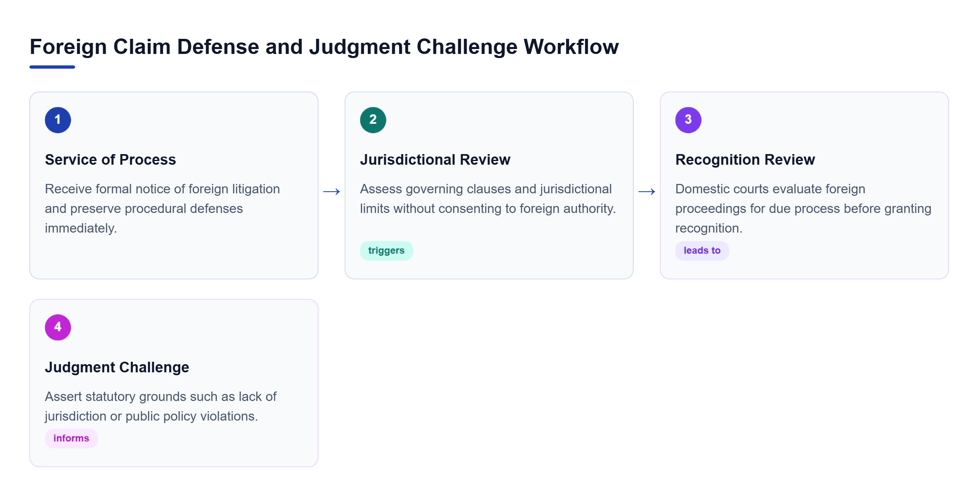Click arrow between Service and Jurisdictional cards
Screen dimensions: 980x497
point(332,191)
